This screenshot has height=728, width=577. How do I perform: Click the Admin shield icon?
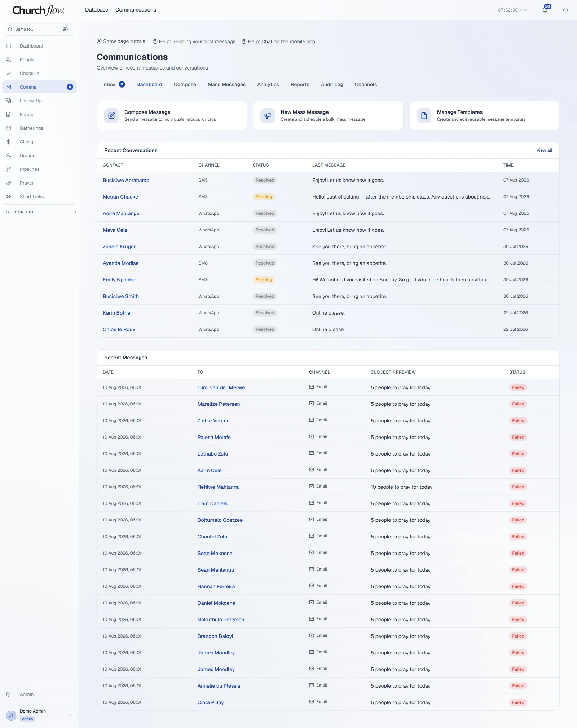click(9, 694)
